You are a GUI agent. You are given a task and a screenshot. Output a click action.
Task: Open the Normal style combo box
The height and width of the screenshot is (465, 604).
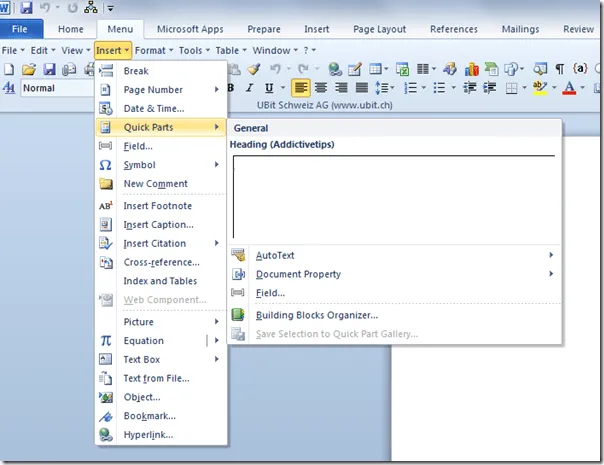[x=58, y=88]
